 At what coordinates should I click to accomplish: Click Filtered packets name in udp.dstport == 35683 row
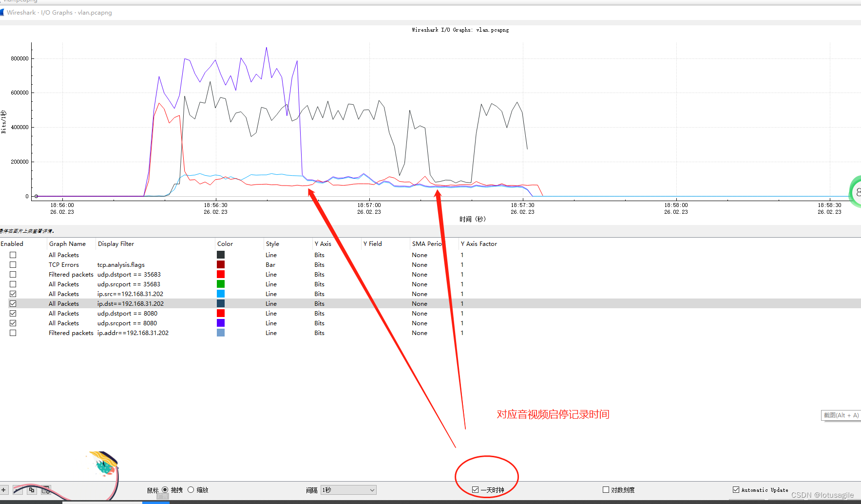coord(71,274)
